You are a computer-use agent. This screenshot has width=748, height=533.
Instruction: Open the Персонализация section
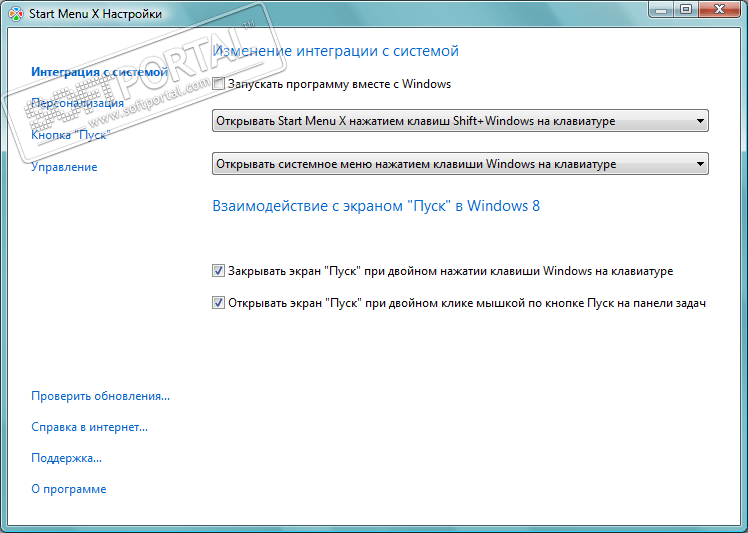(77, 103)
